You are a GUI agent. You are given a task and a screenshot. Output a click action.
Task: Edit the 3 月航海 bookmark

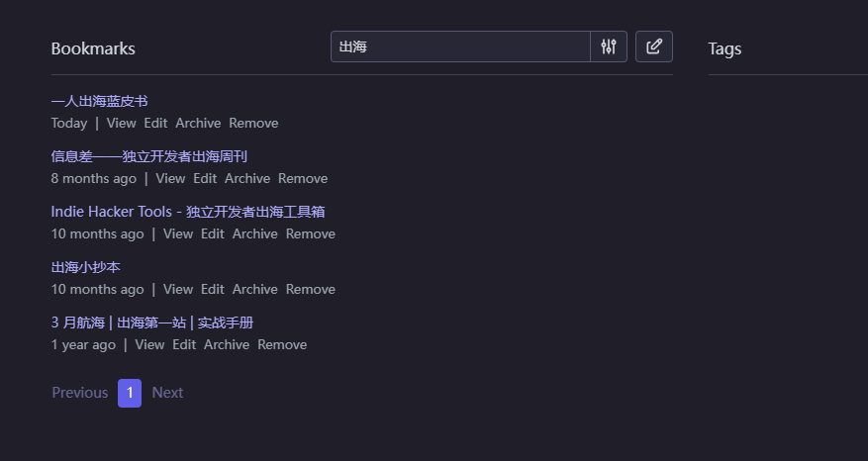[x=184, y=344]
